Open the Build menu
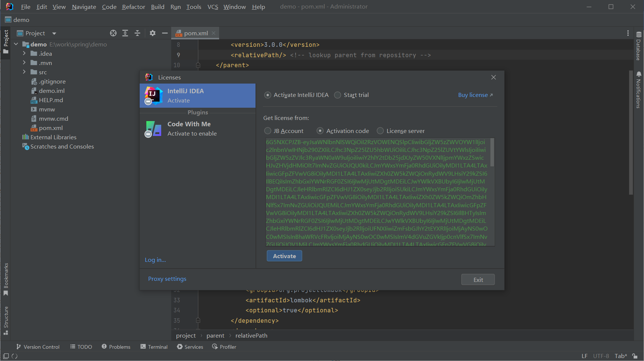This screenshot has width=644, height=361. click(x=157, y=7)
